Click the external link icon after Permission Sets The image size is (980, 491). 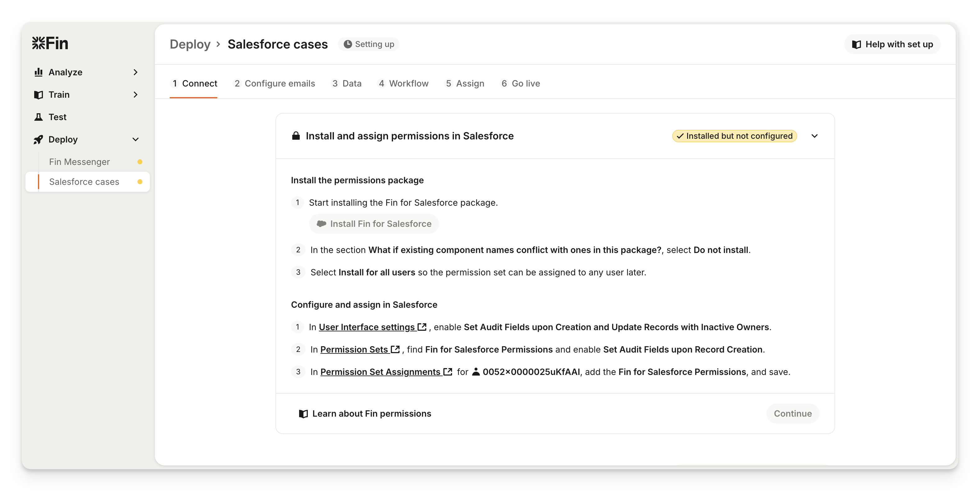(395, 349)
